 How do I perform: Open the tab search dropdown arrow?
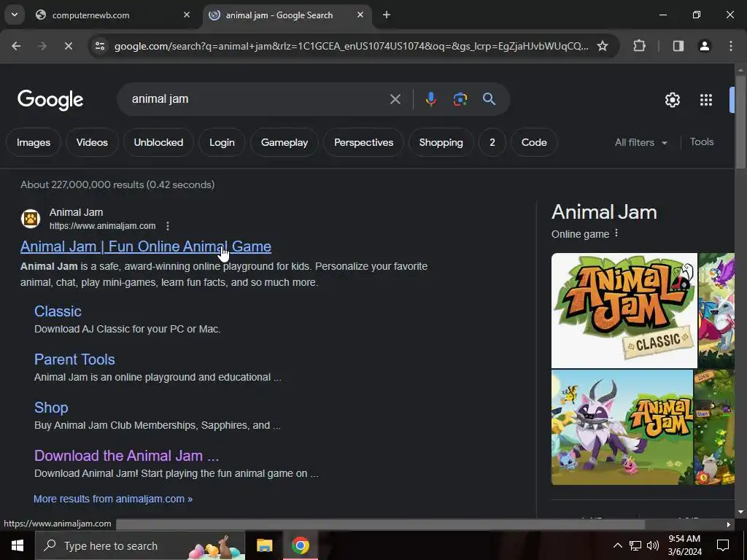[x=15, y=15]
